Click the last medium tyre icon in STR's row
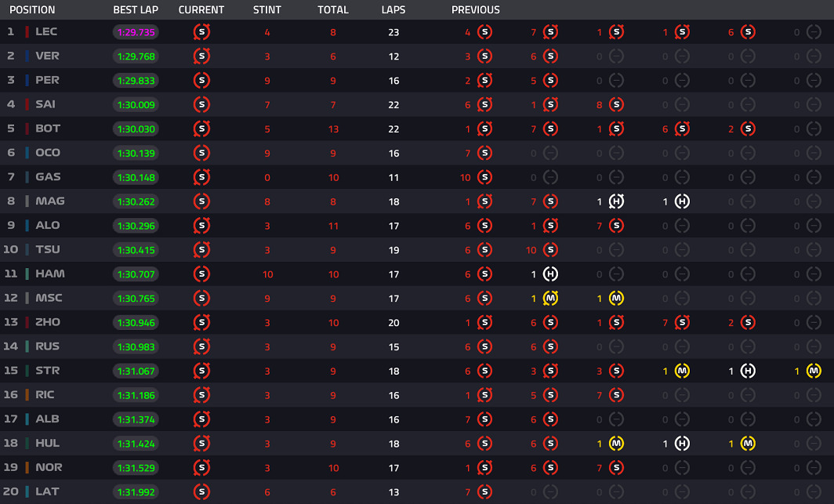Screen dimensions: 834x504 814,371
